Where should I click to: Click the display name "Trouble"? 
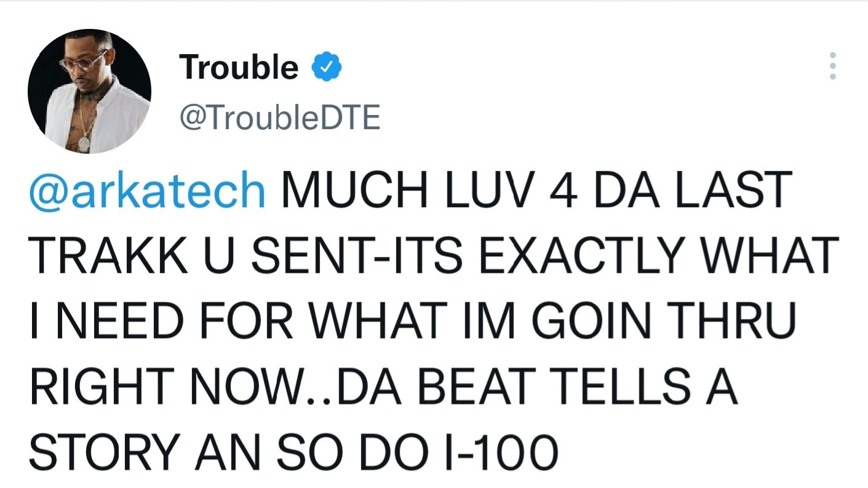[239, 66]
